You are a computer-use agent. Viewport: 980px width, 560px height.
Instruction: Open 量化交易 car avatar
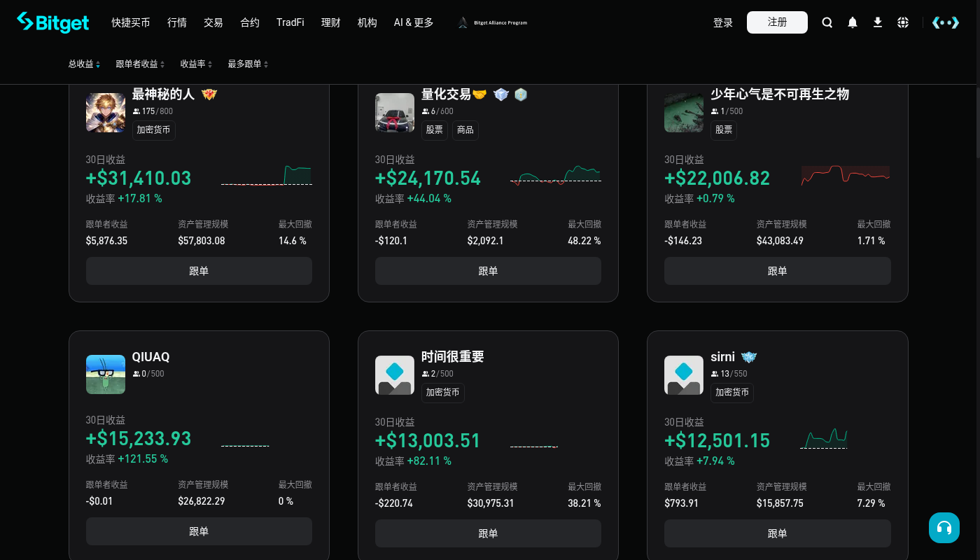pyautogui.click(x=395, y=113)
